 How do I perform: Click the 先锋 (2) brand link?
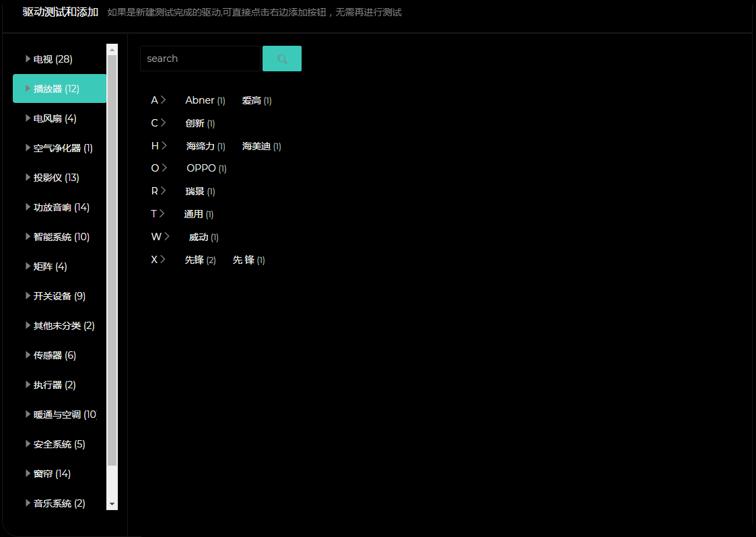[x=200, y=260]
